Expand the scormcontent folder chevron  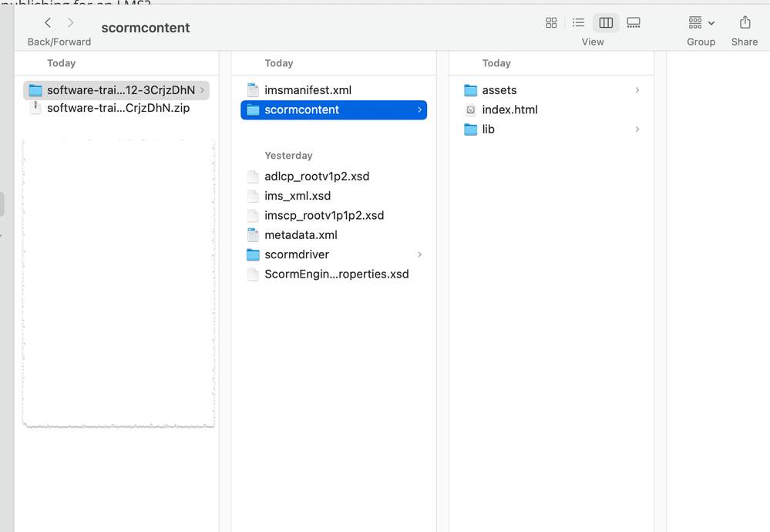click(419, 110)
